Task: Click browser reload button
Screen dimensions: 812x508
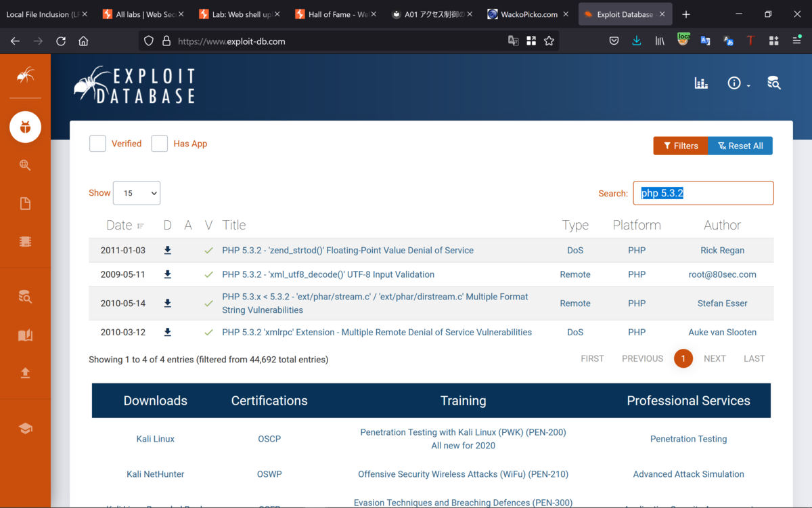Action: click(x=61, y=41)
